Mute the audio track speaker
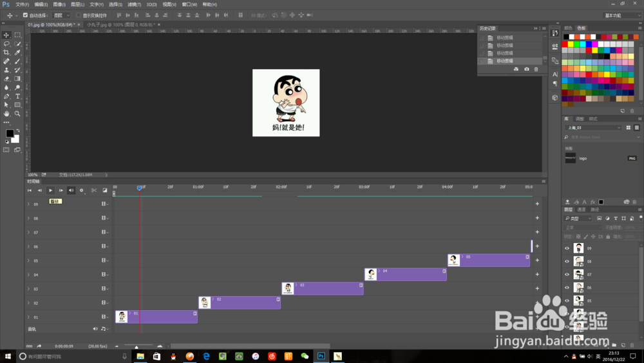 coord(95,329)
